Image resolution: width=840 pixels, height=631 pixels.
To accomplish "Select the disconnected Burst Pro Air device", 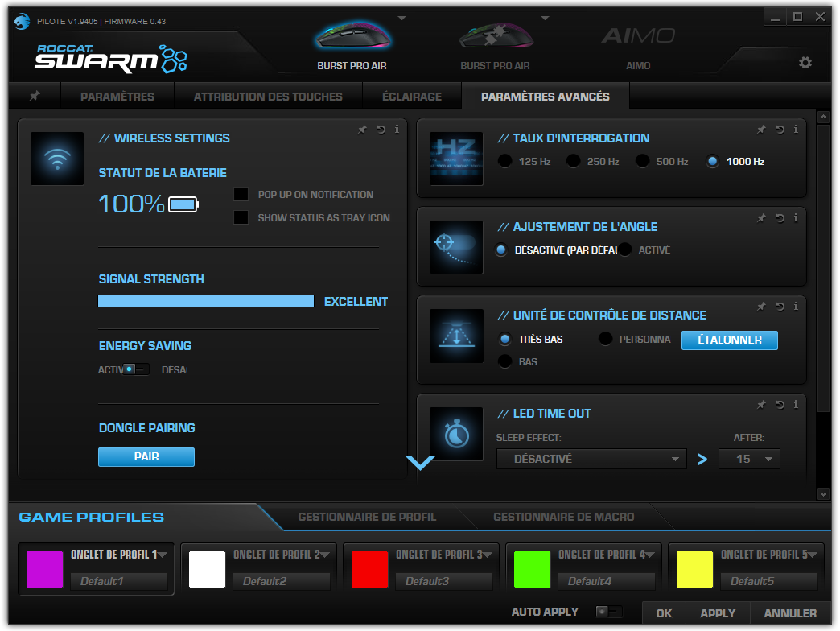I will click(495, 46).
